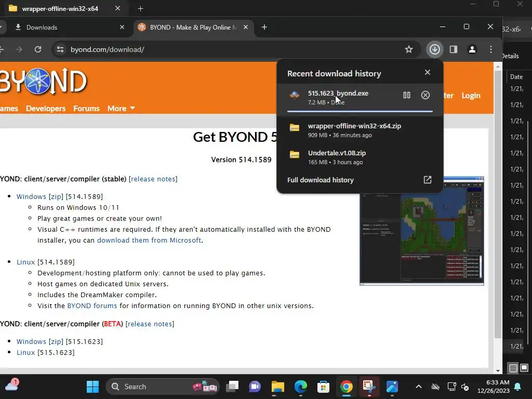Open Microsoft Store from taskbar
532x399 pixels.
pyautogui.click(x=323, y=387)
